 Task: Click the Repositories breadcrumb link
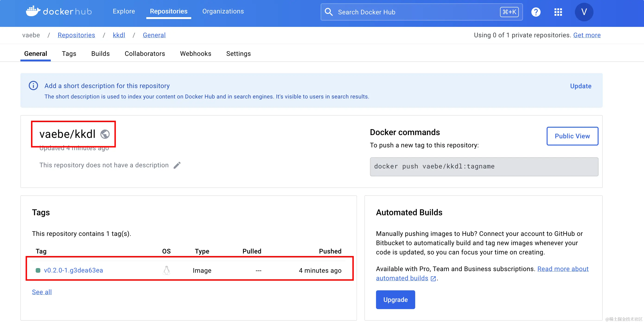click(76, 35)
